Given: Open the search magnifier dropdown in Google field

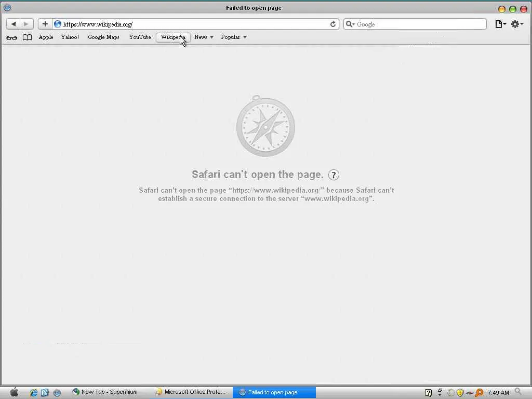Looking at the screenshot, I should point(350,24).
